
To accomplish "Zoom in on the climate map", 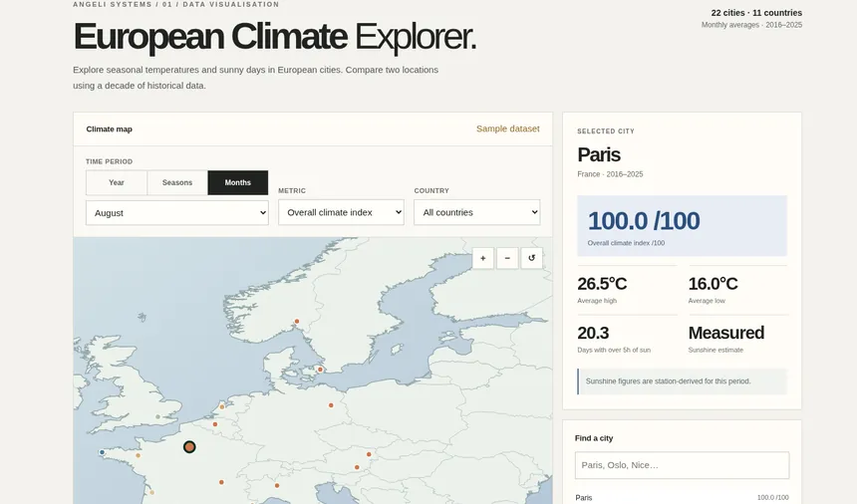I will click(x=482, y=258).
